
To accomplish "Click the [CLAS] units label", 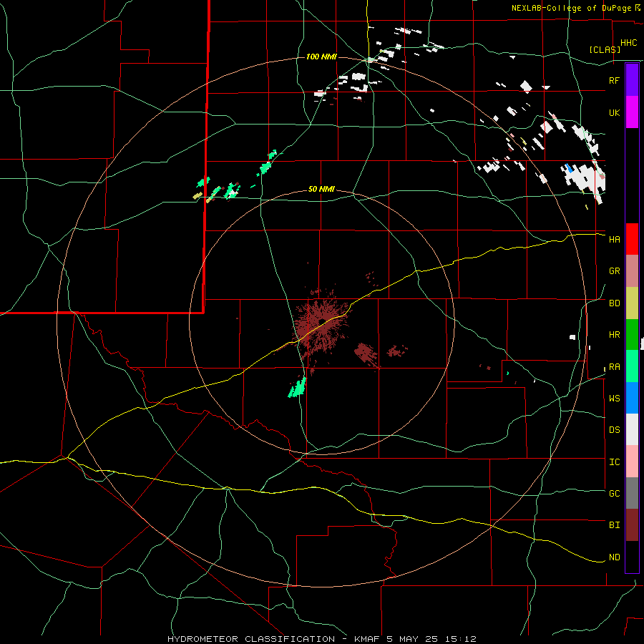I will tap(604, 49).
